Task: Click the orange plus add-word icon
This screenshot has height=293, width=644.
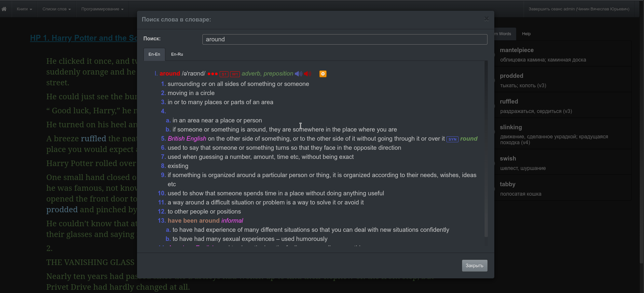Action: tap(323, 74)
